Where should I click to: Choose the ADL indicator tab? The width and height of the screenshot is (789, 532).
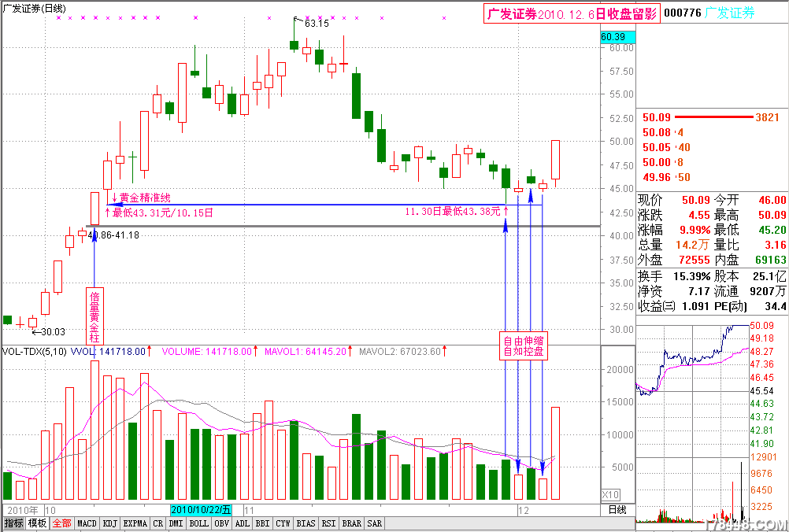pyautogui.click(x=242, y=523)
